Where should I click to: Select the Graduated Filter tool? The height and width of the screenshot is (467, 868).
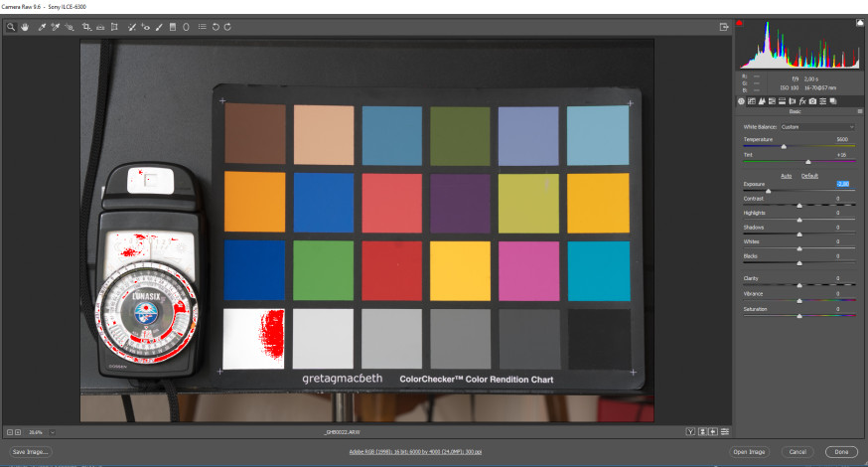click(x=173, y=27)
